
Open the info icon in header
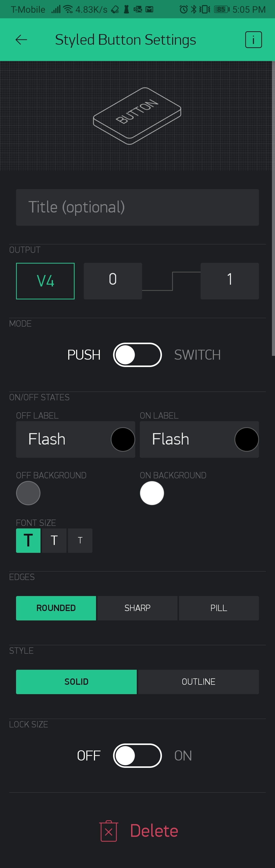click(x=253, y=40)
